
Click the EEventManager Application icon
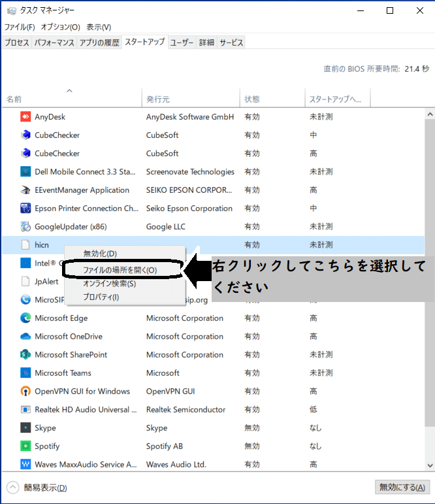(25, 190)
